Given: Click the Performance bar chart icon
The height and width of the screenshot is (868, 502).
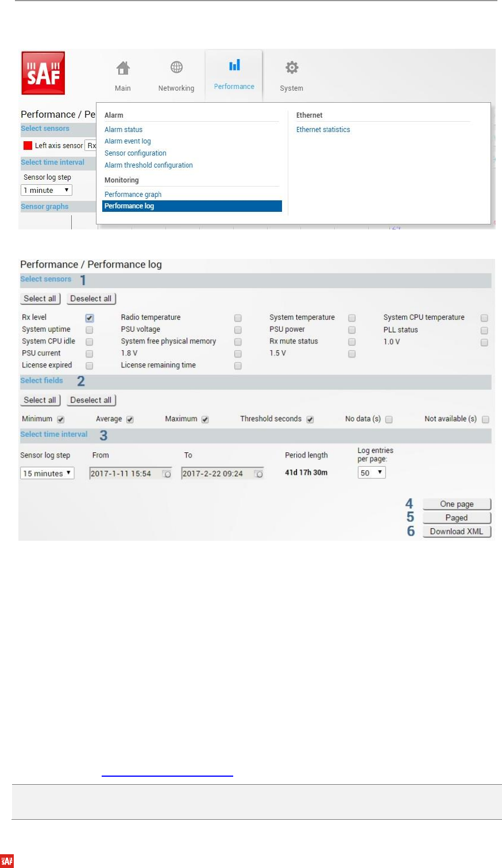Looking at the screenshot, I should pyautogui.click(x=234, y=65).
